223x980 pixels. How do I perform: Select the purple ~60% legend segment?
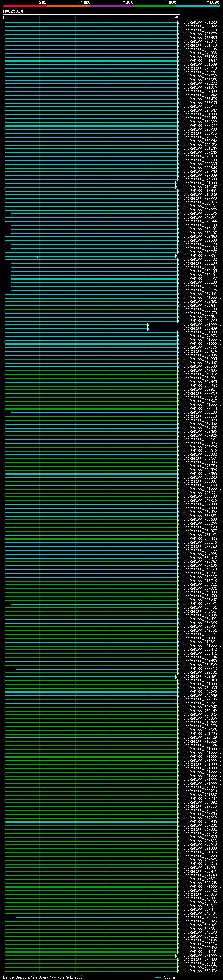[112, 6]
